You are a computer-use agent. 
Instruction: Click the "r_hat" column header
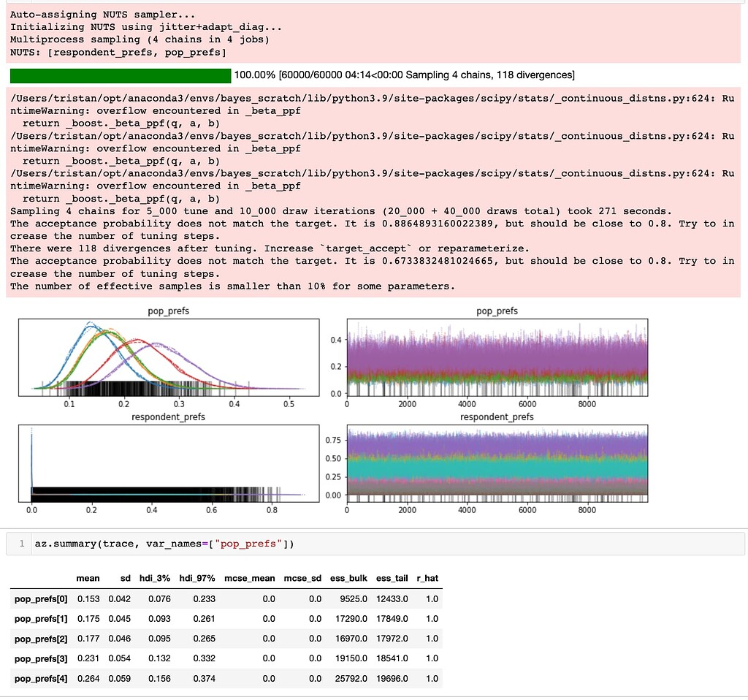pos(427,578)
